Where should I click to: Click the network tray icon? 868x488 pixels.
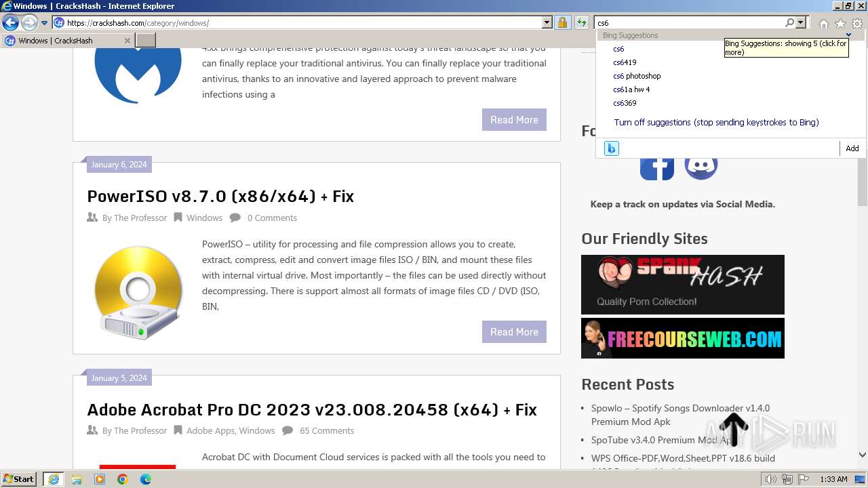pos(787,479)
